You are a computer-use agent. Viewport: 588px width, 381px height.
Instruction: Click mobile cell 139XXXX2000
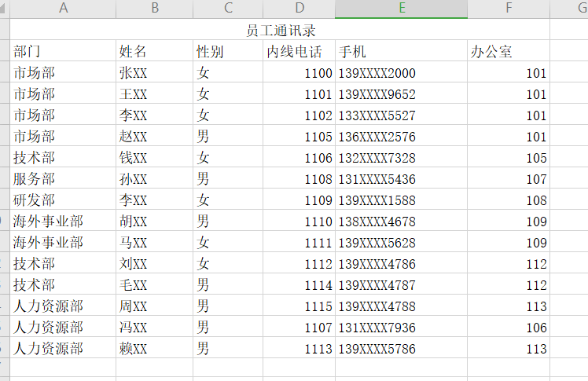(401, 72)
